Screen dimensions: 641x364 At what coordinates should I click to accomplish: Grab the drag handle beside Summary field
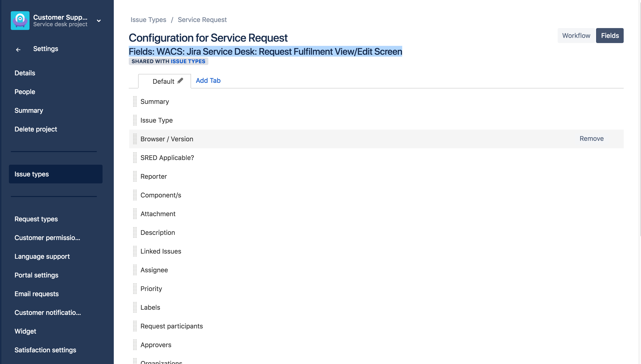[x=135, y=102]
